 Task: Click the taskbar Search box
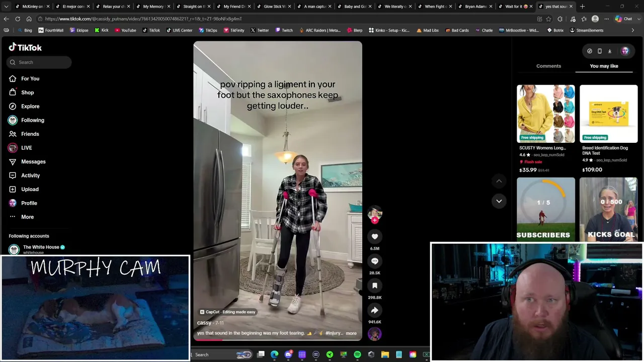[x=221, y=354]
